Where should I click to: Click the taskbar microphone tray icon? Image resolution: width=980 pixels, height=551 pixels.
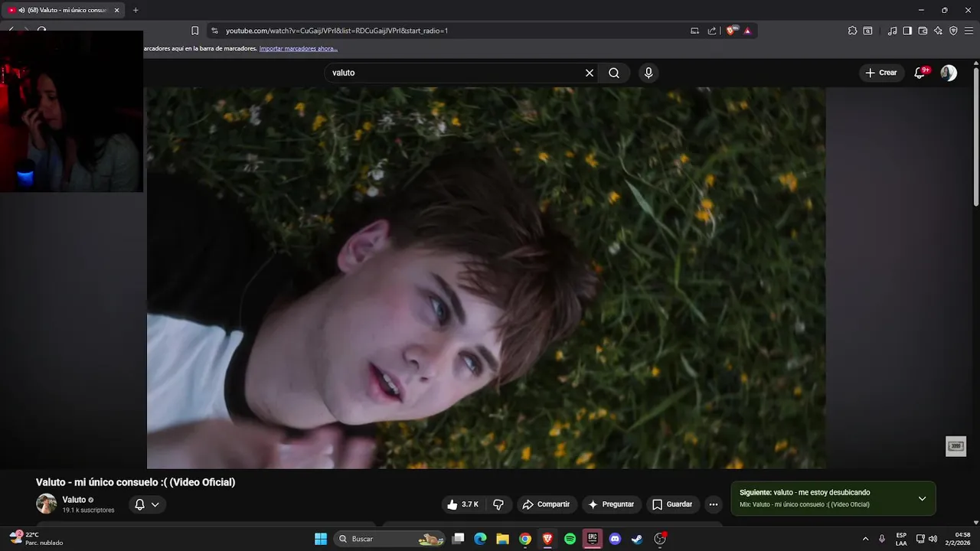click(882, 539)
